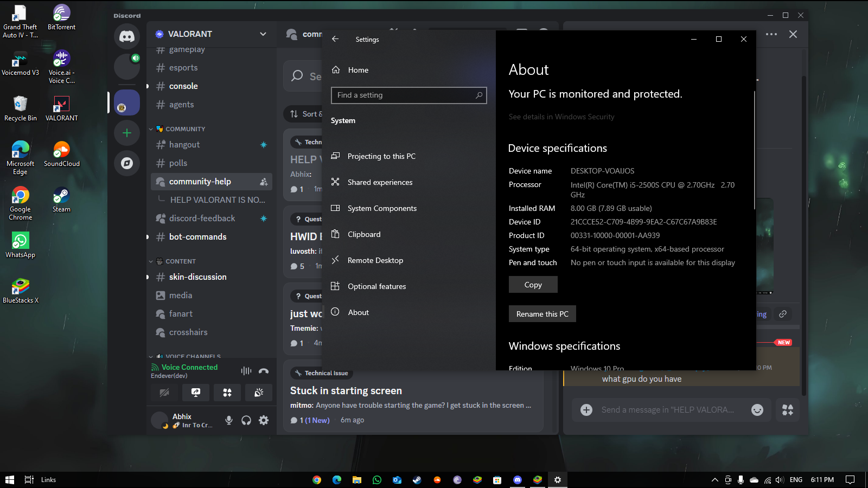The height and width of the screenshot is (488, 868).
Task: Open thread more-options three dots menu
Action: (771, 34)
